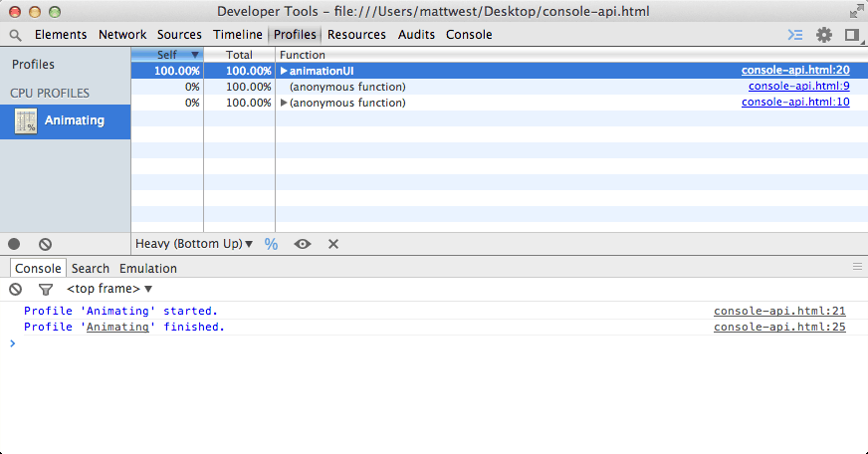Open the Emulation drawer tab

point(147,269)
